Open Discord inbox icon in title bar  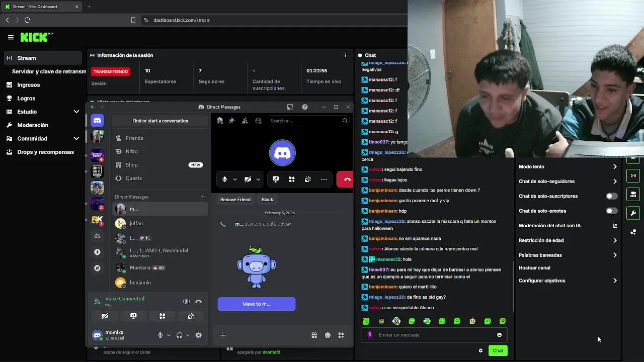(x=290, y=107)
